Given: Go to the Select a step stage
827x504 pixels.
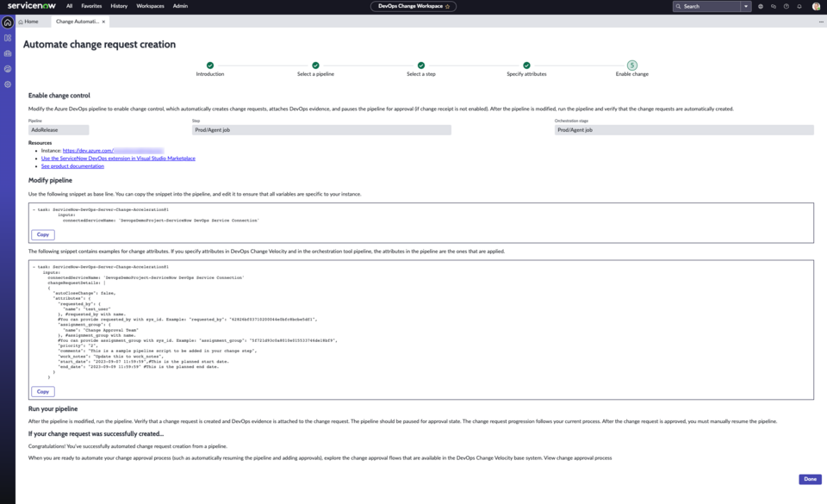Looking at the screenshot, I should tap(421, 69).
